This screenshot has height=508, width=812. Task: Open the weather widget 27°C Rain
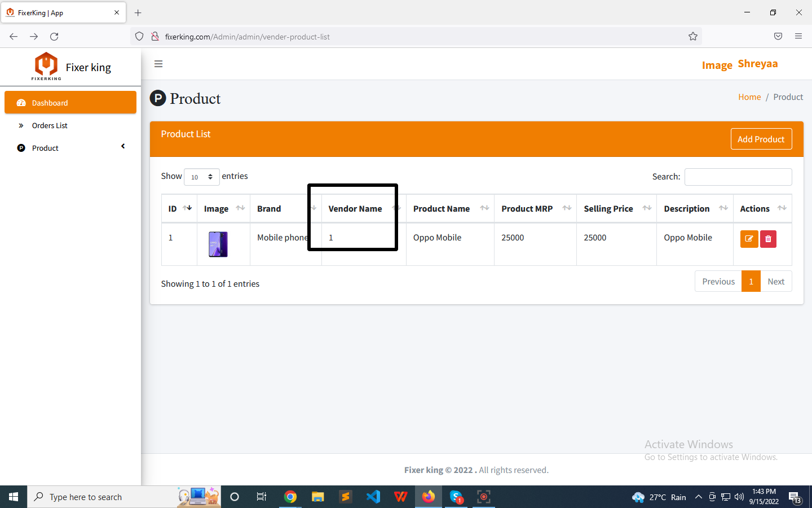click(x=659, y=497)
